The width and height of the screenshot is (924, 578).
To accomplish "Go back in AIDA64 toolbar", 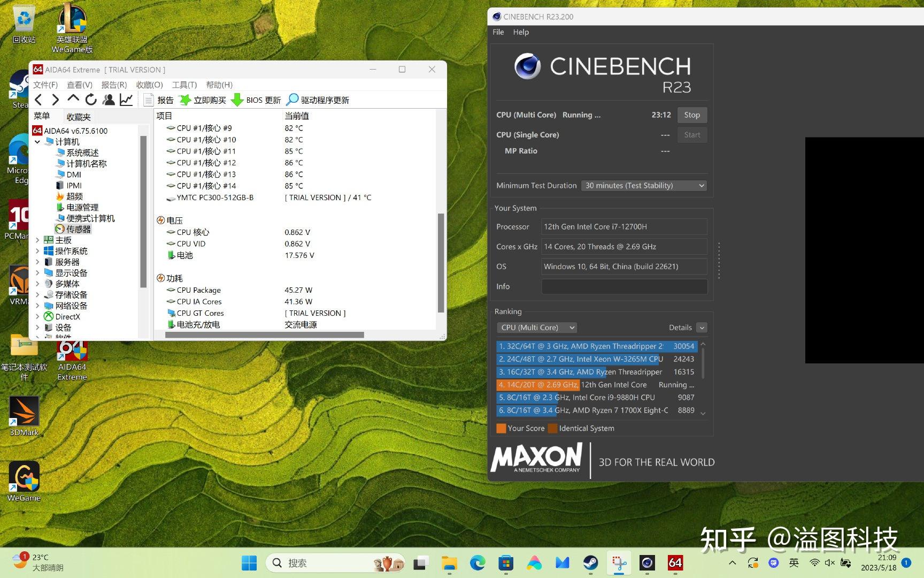I will [x=38, y=100].
